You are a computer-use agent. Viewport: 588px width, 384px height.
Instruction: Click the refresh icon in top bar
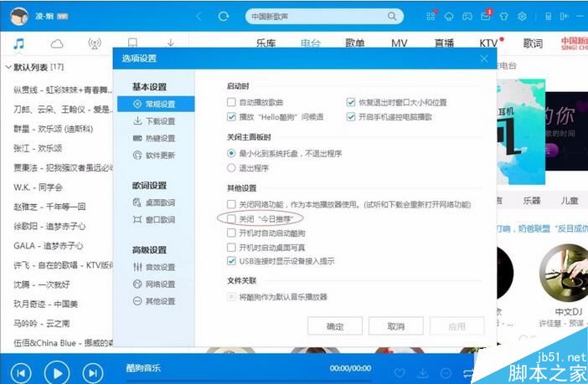pos(224,16)
